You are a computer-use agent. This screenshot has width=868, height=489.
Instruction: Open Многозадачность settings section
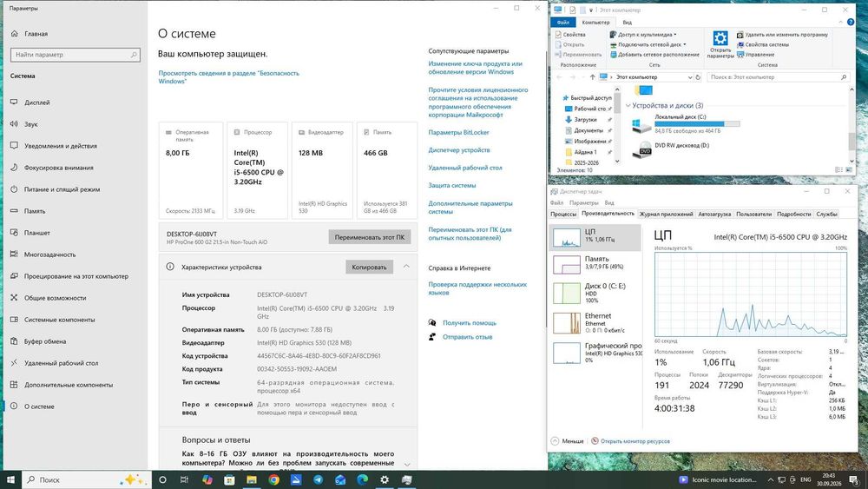tap(49, 254)
